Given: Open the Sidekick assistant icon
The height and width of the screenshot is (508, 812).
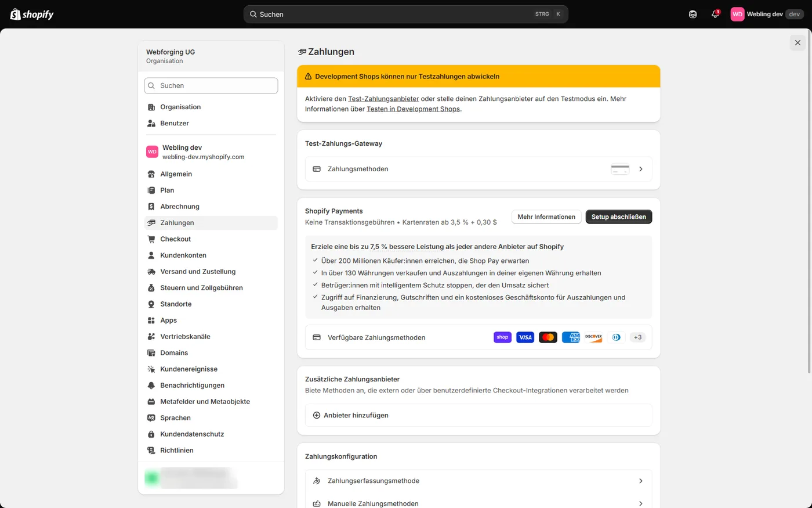Looking at the screenshot, I should pyautogui.click(x=693, y=14).
